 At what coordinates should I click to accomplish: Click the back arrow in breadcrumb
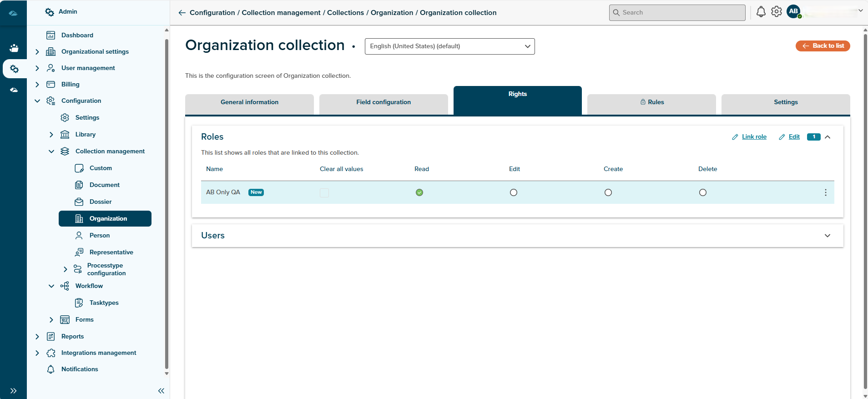(182, 13)
